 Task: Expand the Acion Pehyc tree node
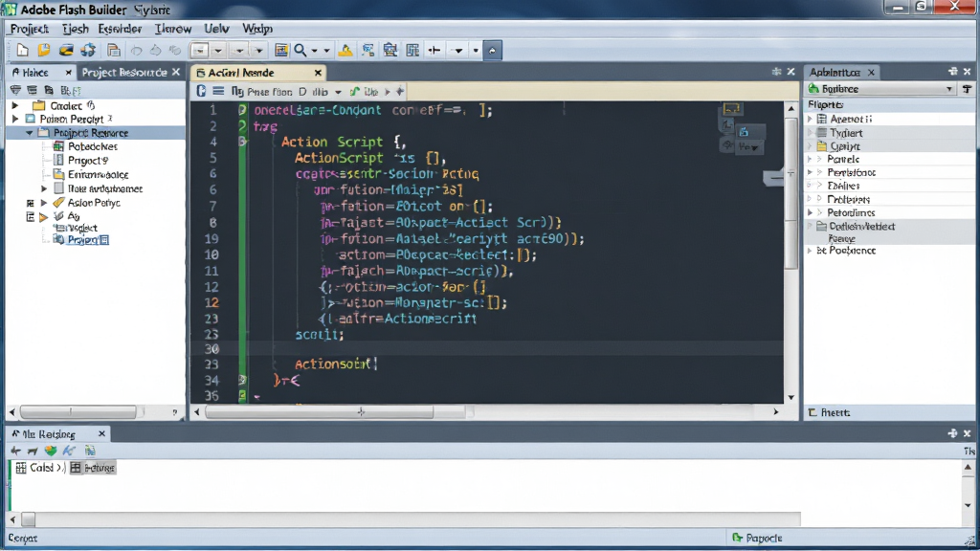pos(44,203)
